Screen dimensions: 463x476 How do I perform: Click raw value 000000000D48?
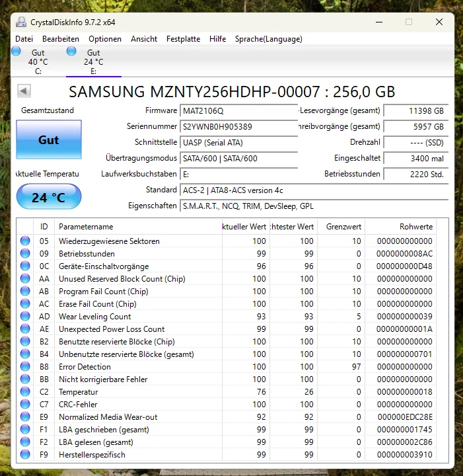[405, 266]
